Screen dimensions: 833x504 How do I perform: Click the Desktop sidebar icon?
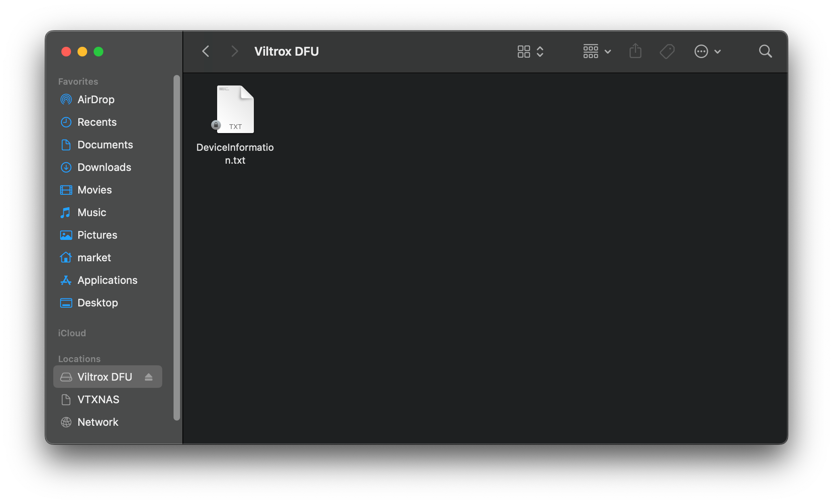point(66,303)
